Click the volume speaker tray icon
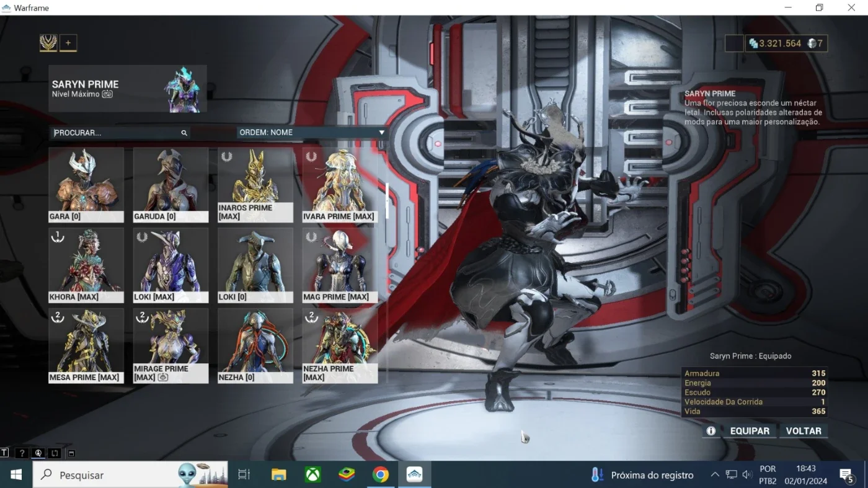Viewport: 868px width, 488px height. coord(747,475)
